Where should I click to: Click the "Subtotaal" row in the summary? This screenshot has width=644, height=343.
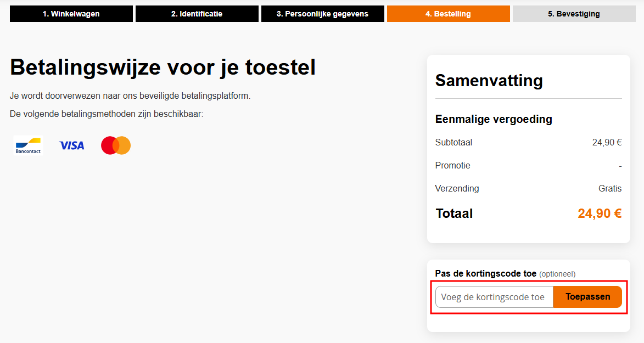pyautogui.click(x=452, y=142)
